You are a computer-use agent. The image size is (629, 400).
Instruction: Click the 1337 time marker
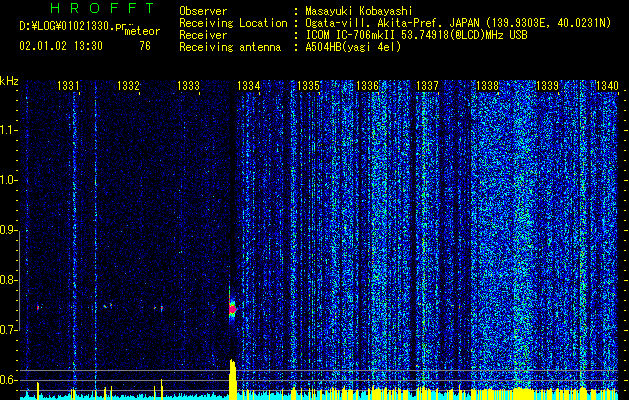(428, 86)
